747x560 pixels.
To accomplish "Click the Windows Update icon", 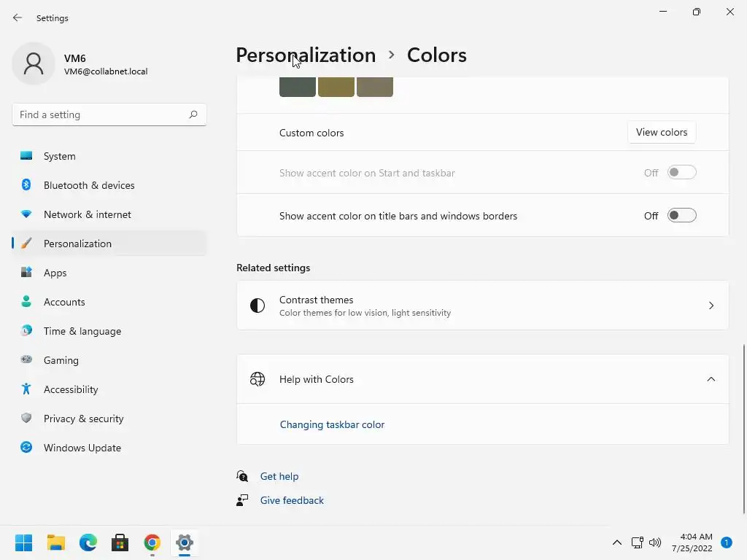I will (26, 448).
